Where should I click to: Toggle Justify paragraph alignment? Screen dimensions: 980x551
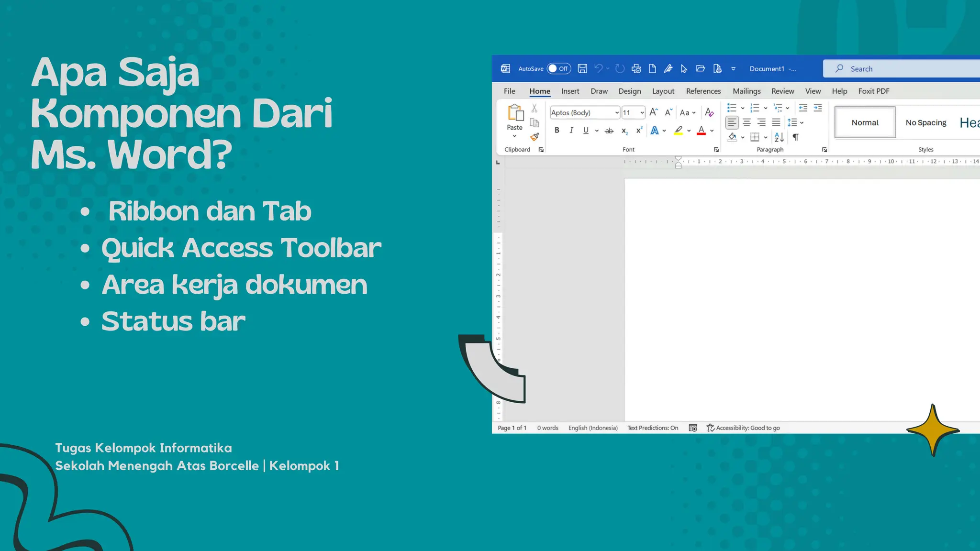[776, 122]
